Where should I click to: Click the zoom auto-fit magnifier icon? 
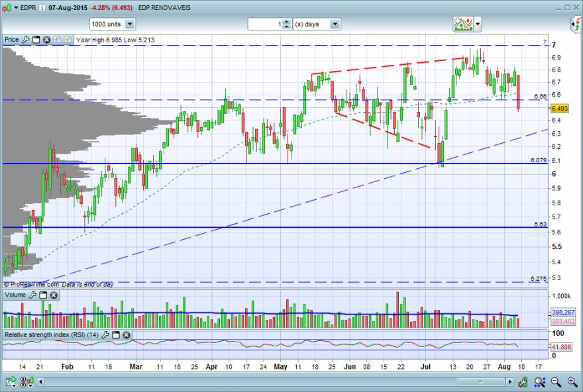tap(540, 381)
